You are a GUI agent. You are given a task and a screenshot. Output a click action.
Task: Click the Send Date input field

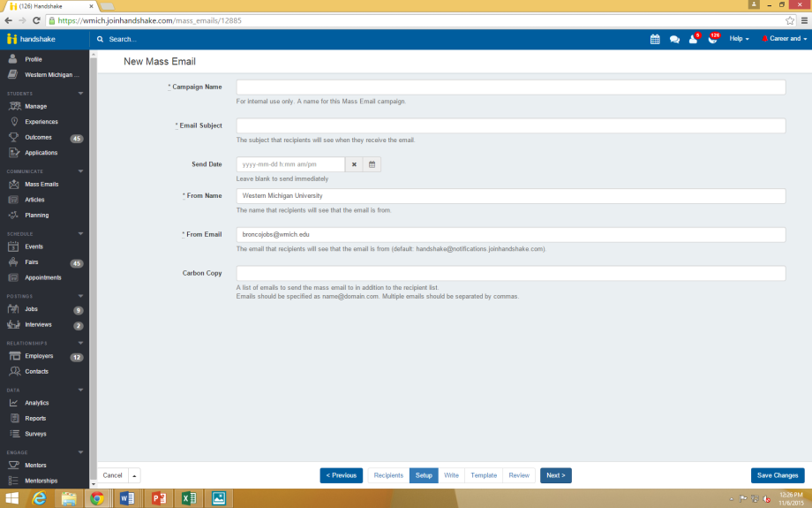pos(290,164)
